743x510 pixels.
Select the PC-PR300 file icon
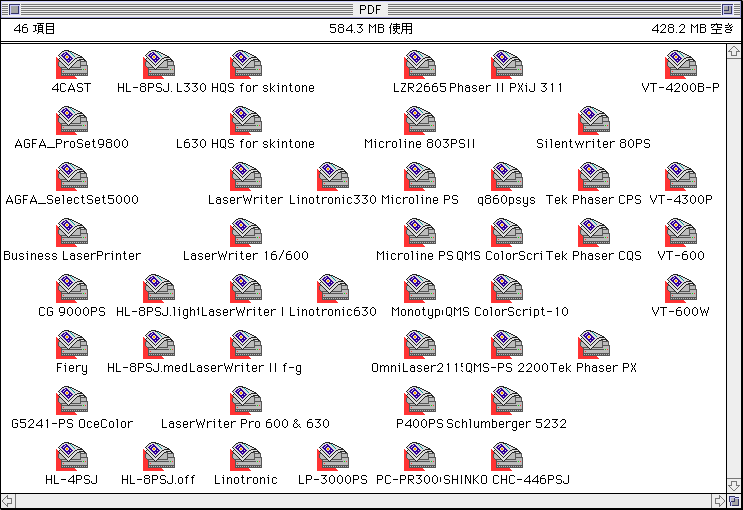tap(420, 456)
